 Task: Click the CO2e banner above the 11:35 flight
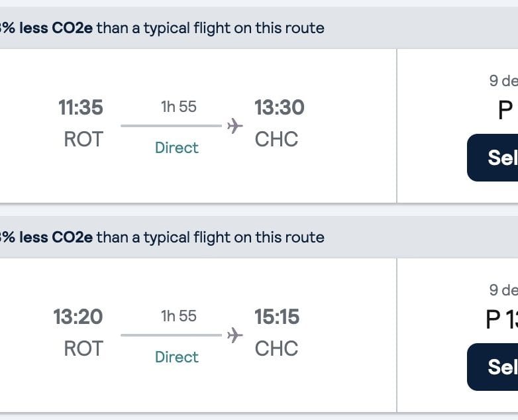[x=162, y=28]
